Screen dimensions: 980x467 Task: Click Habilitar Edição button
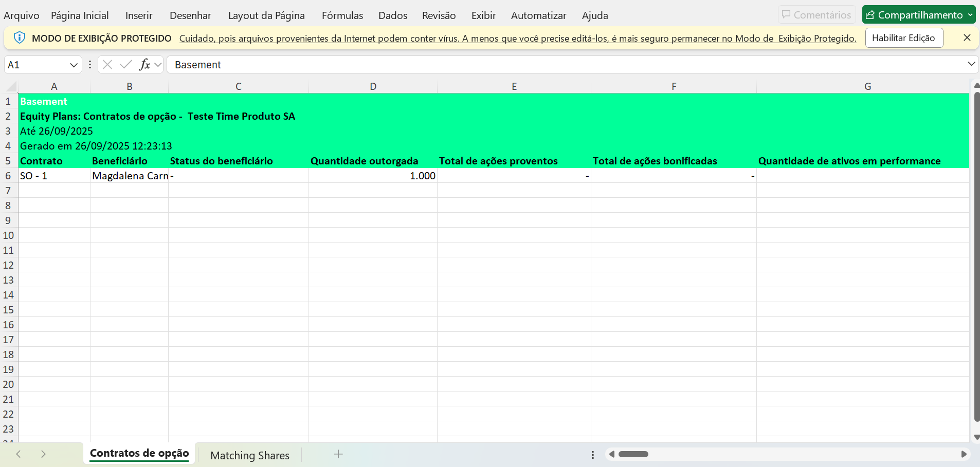[903, 38]
